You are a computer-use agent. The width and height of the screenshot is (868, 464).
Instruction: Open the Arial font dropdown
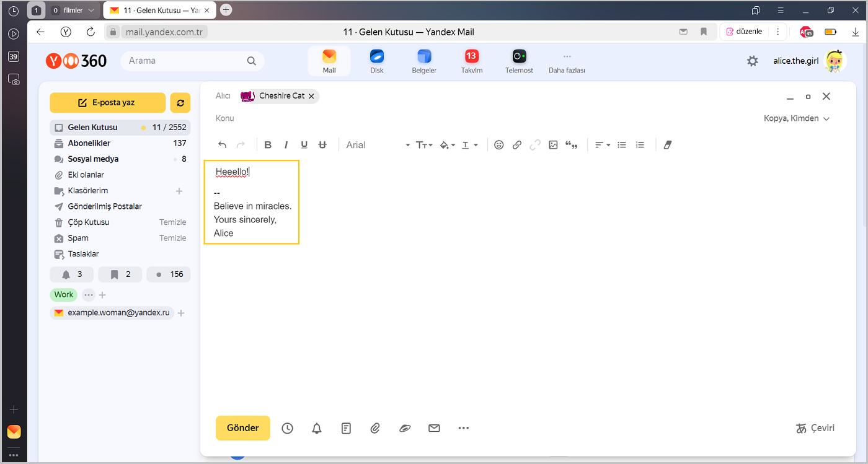pyautogui.click(x=378, y=145)
